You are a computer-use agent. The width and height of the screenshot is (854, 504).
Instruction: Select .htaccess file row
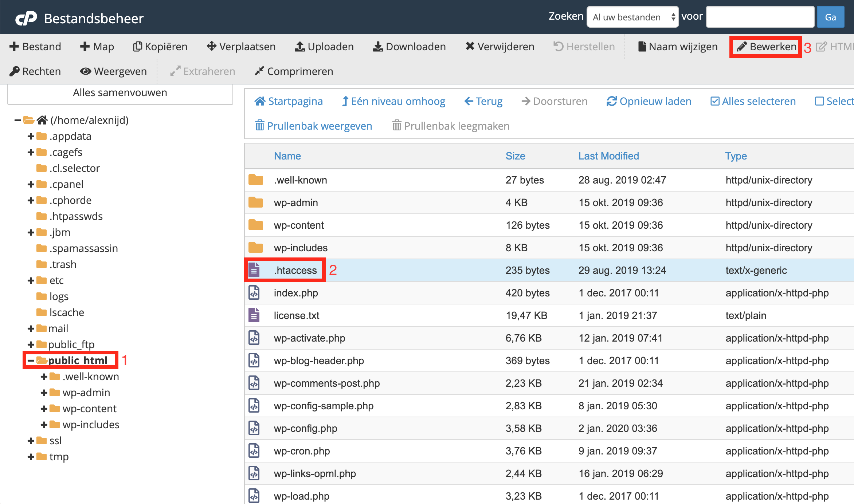coord(549,270)
